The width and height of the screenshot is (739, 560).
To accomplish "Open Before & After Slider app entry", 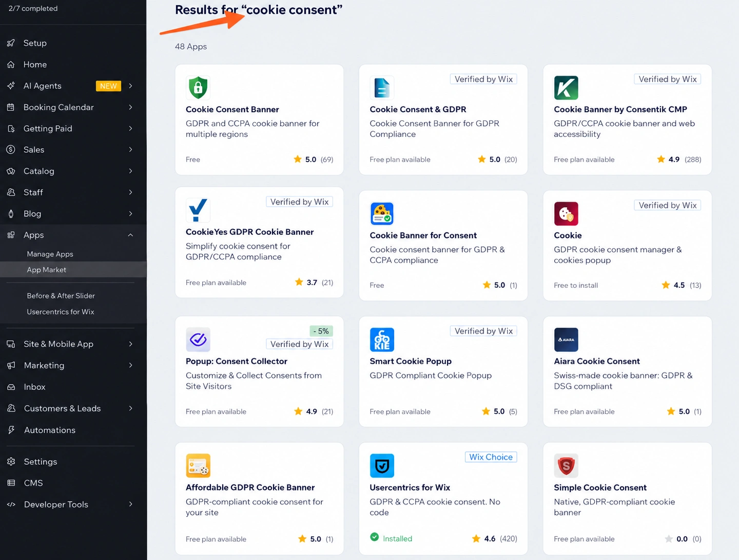I will 61,296.
